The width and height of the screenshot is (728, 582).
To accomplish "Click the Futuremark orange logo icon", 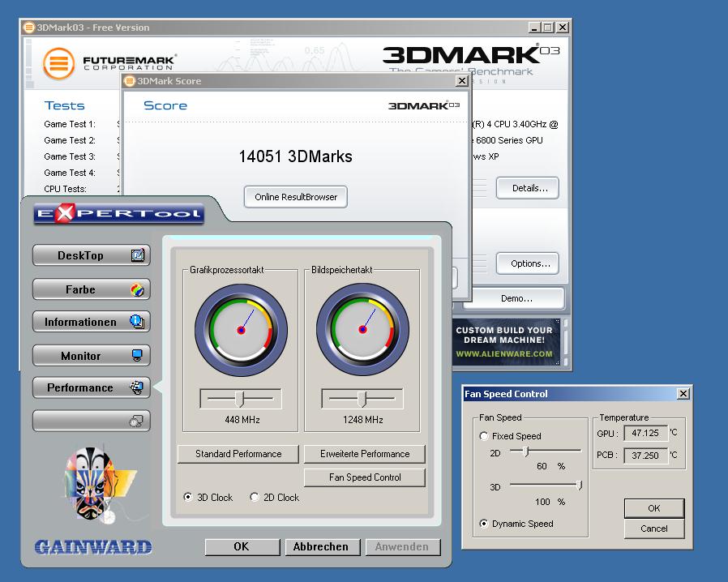I will (x=59, y=63).
